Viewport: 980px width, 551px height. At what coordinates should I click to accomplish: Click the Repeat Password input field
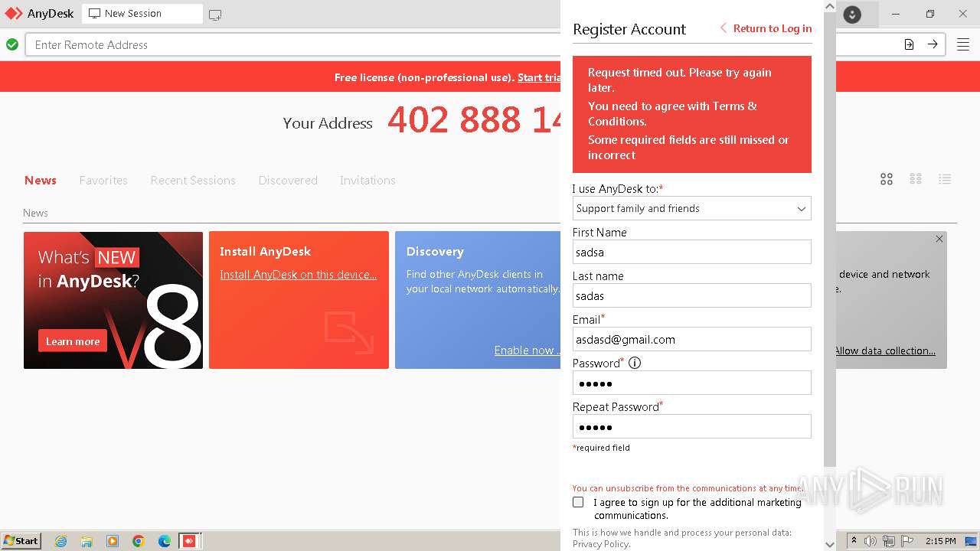click(691, 426)
